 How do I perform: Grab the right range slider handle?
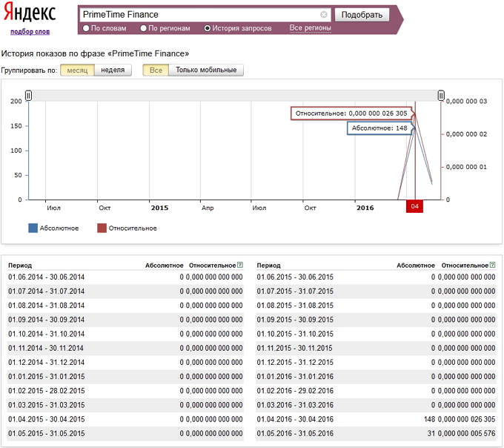[441, 96]
